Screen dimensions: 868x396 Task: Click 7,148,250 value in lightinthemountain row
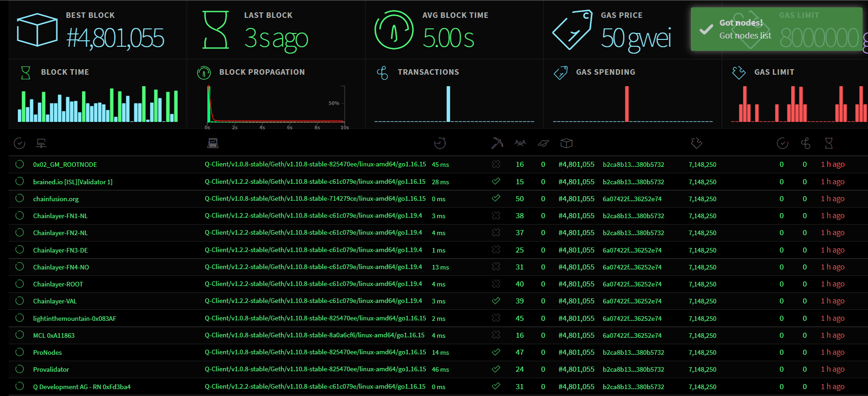click(x=703, y=319)
